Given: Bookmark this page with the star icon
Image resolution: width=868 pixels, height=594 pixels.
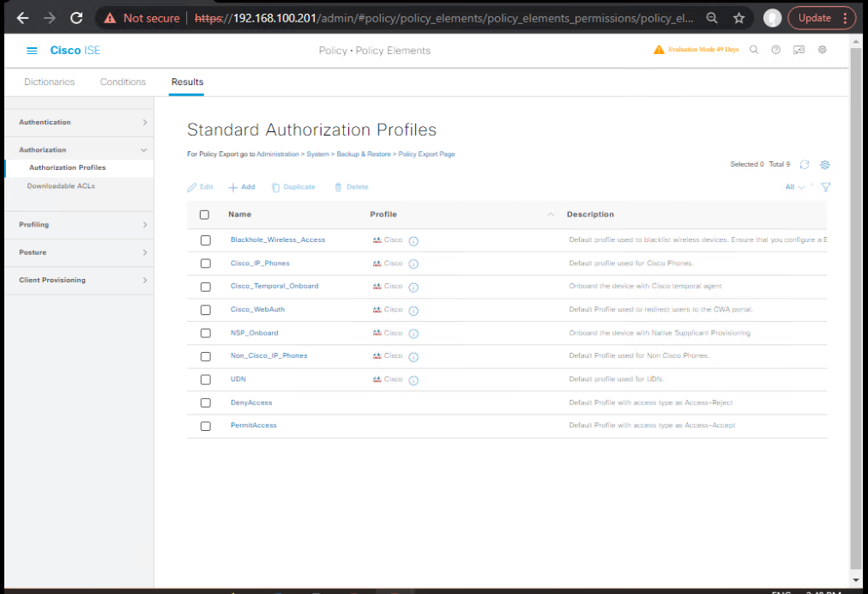Looking at the screenshot, I should click(739, 18).
